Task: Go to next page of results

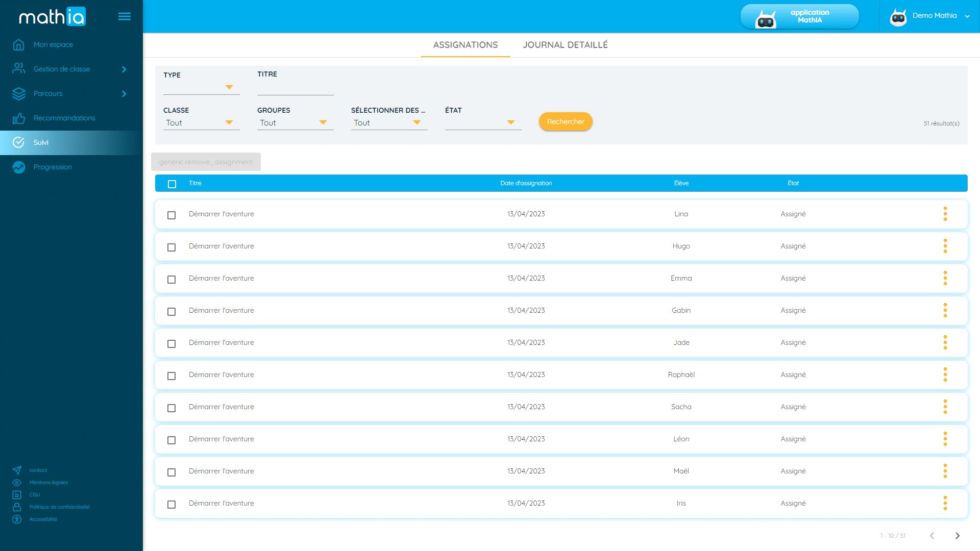Action: point(957,536)
